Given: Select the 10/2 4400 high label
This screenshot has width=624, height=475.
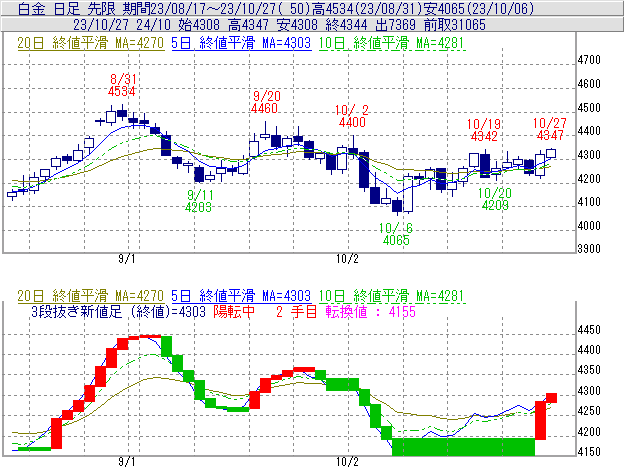Looking at the screenshot, I should click(352, 116).
